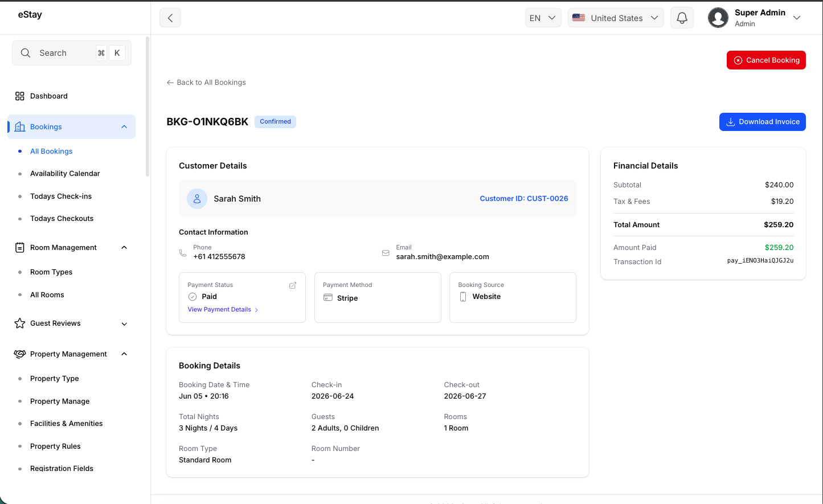Click the check-in date 2026-06-24
The image size is (823, 504).
(333, 396)
